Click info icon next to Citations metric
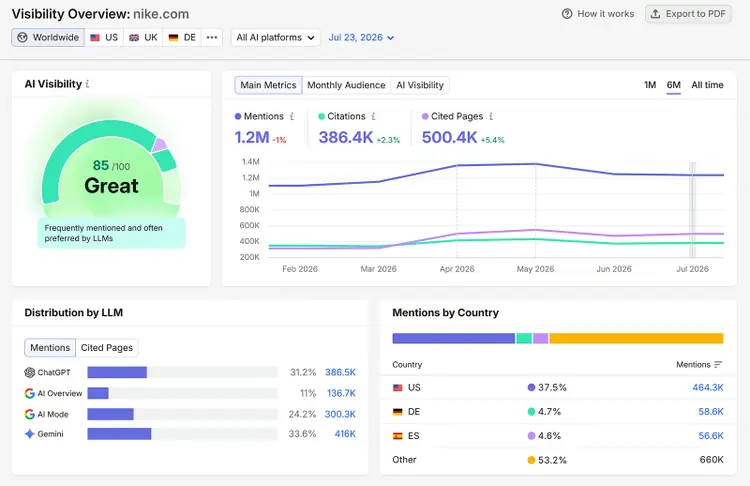Viewport: 750px width, 486px height. 373,116
